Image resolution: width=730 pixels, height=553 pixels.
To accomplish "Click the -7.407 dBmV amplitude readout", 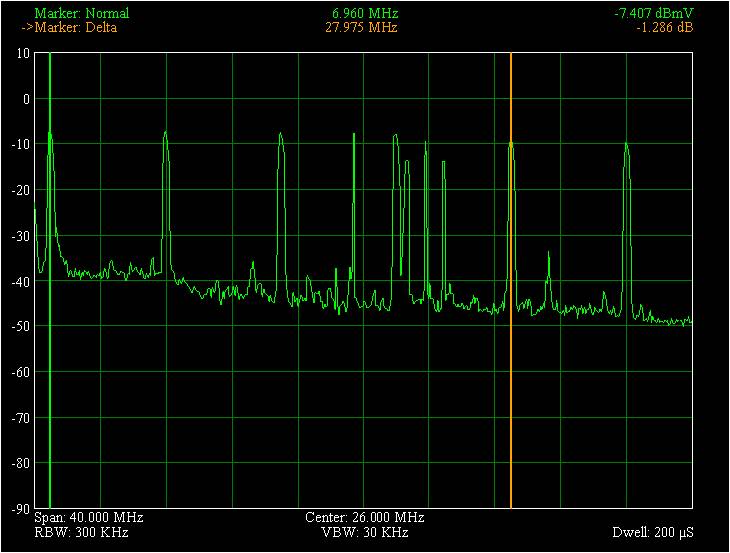I will click(x=654, y=14).
